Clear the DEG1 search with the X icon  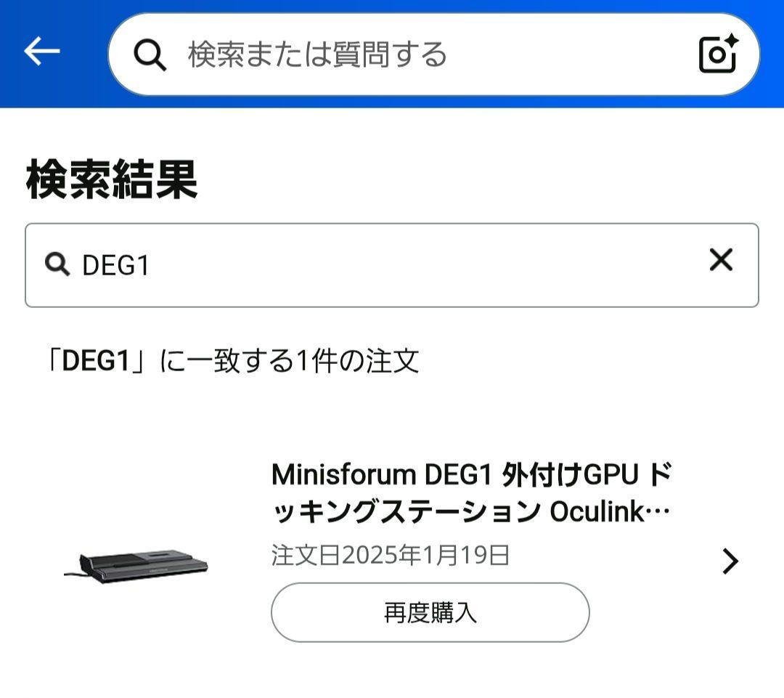pos(719,260)
